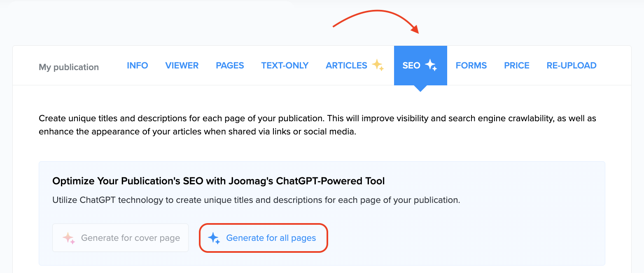Open the PRICE tab
Screen dimensions: 644x273
(516, 66)
